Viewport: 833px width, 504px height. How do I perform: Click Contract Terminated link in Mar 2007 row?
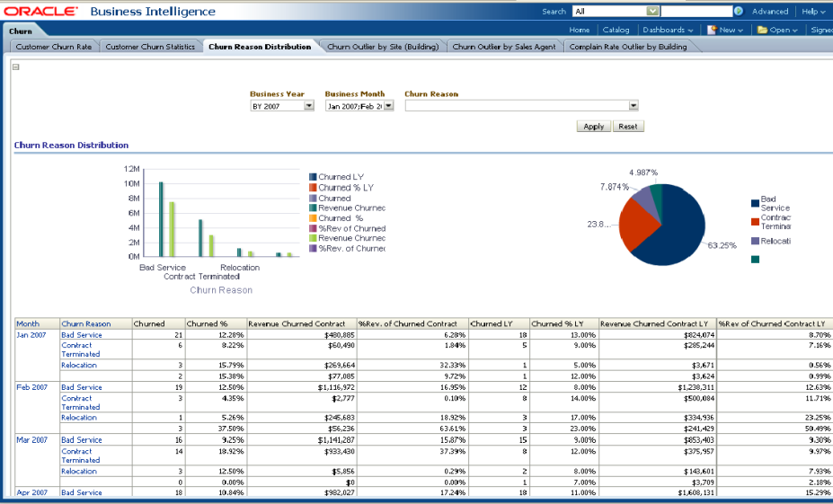(x=81, y=455)
